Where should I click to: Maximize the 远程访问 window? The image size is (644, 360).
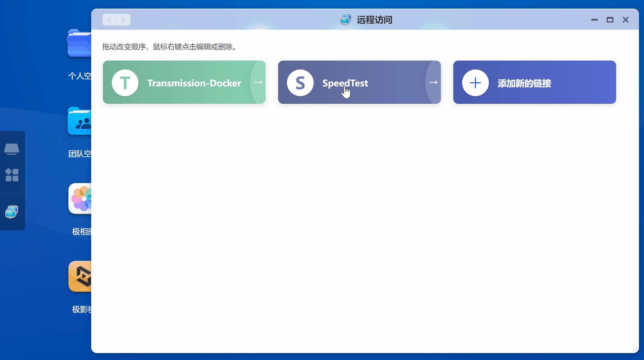pos(610,20)
